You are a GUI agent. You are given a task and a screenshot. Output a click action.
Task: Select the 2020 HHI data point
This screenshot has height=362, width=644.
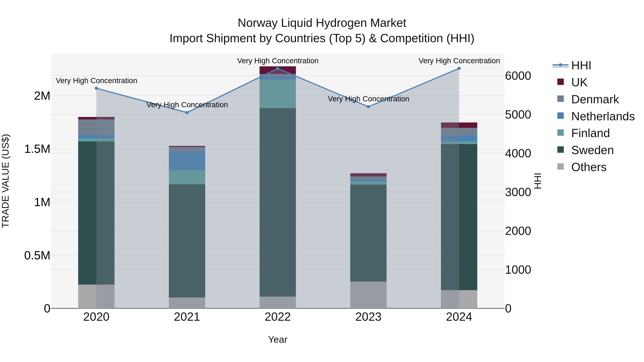[x=96, y=88]
